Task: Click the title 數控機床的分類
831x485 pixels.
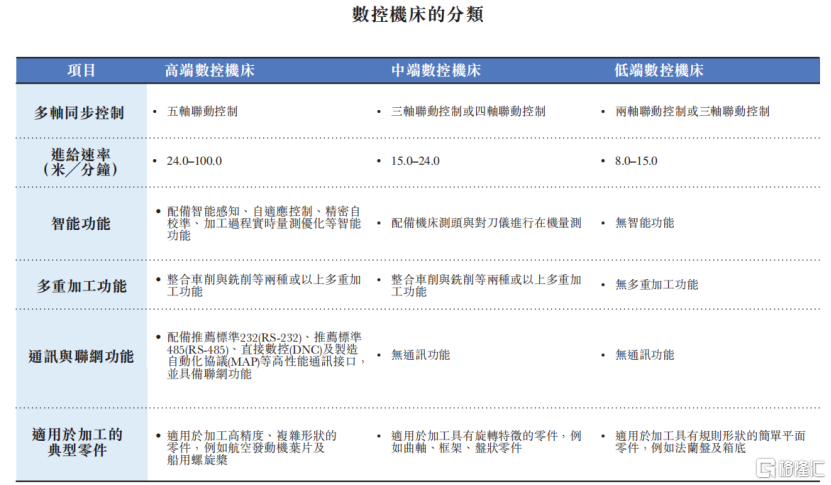Action: 414,16
